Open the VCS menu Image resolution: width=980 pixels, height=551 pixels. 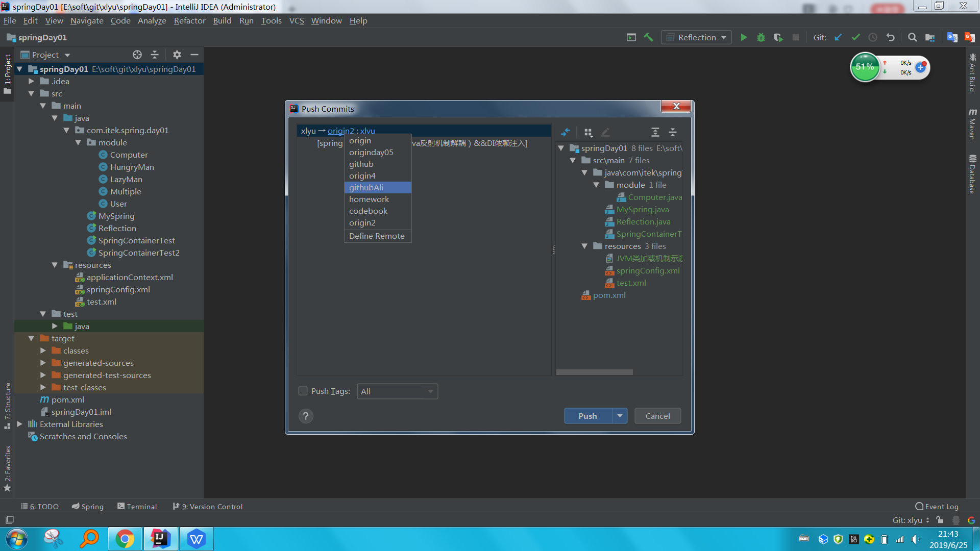tap(296, 20)
